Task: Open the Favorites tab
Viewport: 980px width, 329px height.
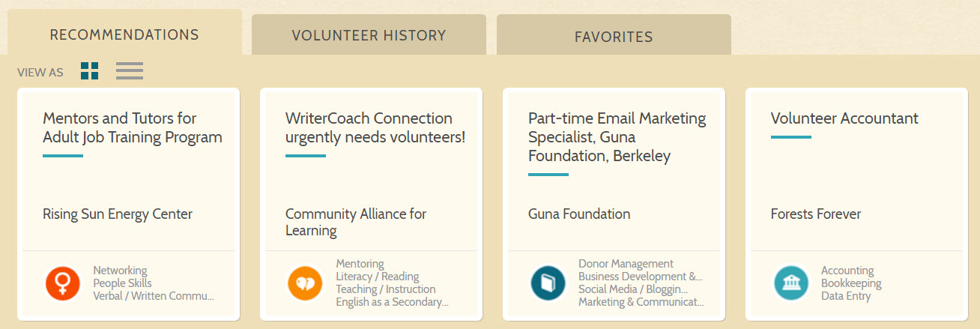Action: point(614,36)
